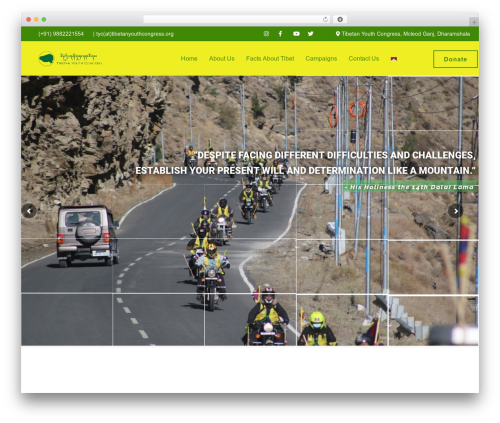This screenshot has height=423, width=500.
Task: Reload the page using browser refresh icon
Action: (x=325, y=19)
